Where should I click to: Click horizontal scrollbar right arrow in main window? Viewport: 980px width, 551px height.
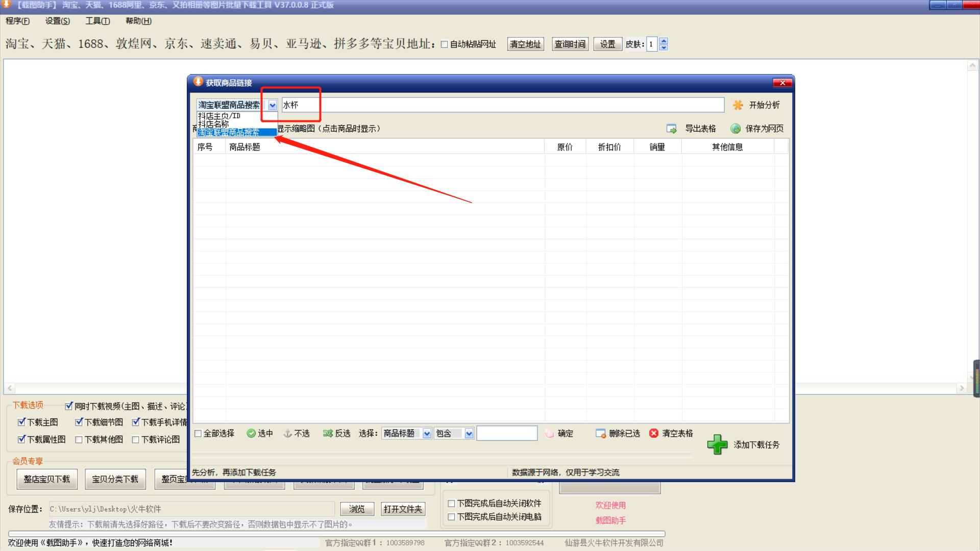pos(962,388)
